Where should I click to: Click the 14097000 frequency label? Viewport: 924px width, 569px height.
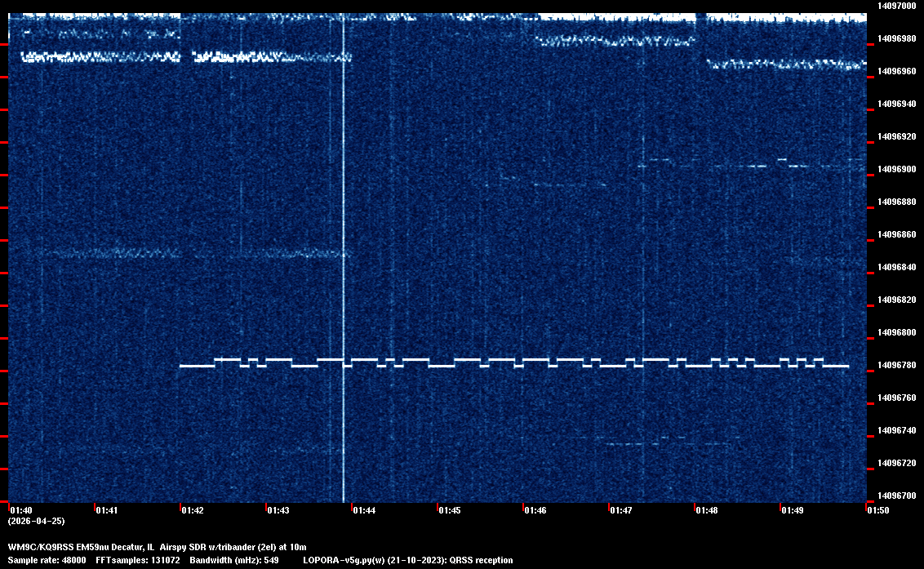(896, 6)
